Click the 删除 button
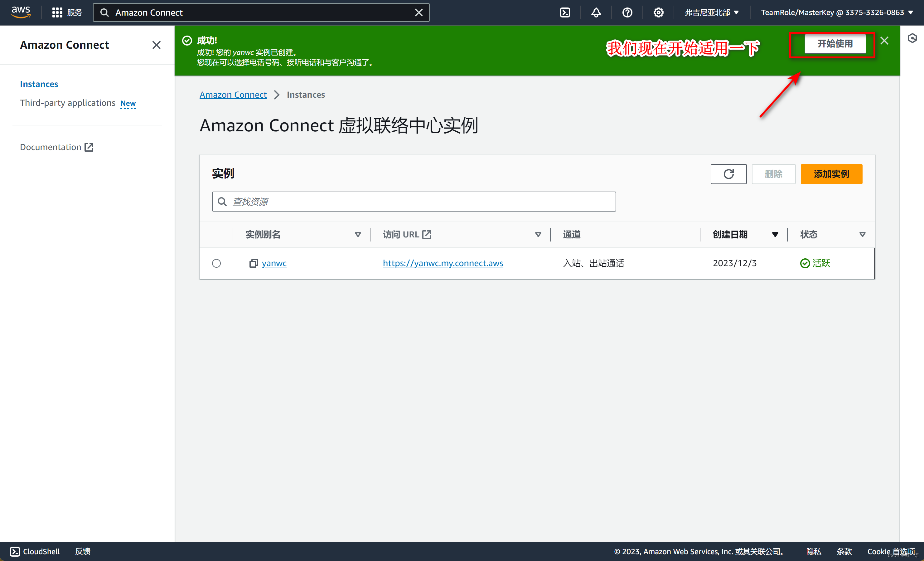Screen dimensions: 924x561 coord(773,174)
